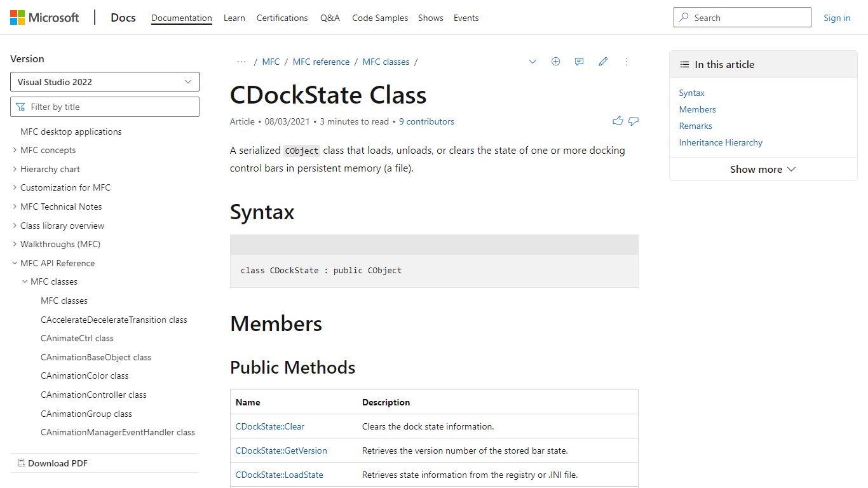Expand the breadcrumb language chevron
The width and height of the screenshot is (868, 488).
pos(532,62)
